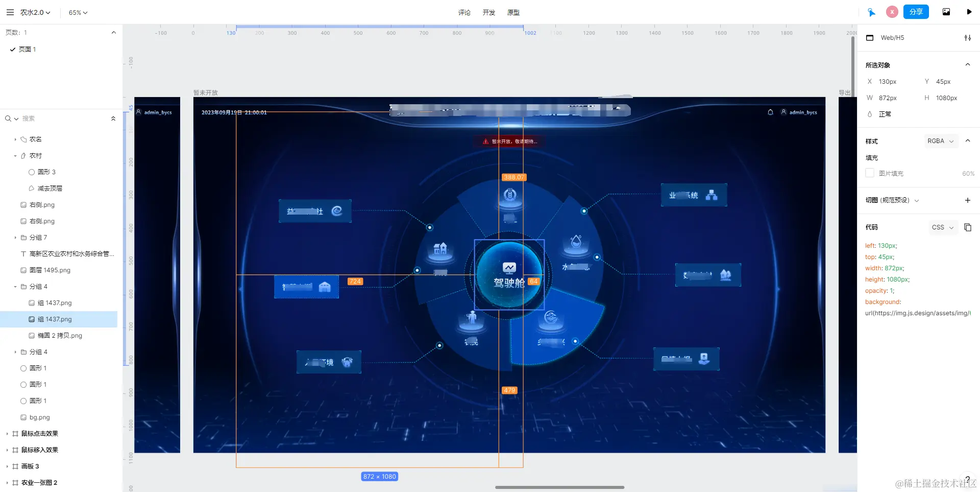This screenshot has height=492, width=980.
Task: Click the layer search magnifier icon
Action: click(8, 119)
